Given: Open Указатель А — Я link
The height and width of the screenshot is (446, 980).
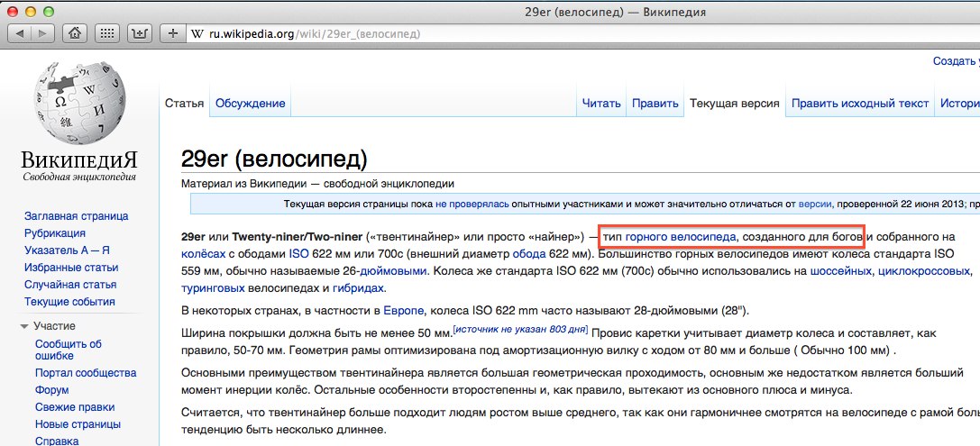Looking at the screenshot, I should tap(67, 250).
